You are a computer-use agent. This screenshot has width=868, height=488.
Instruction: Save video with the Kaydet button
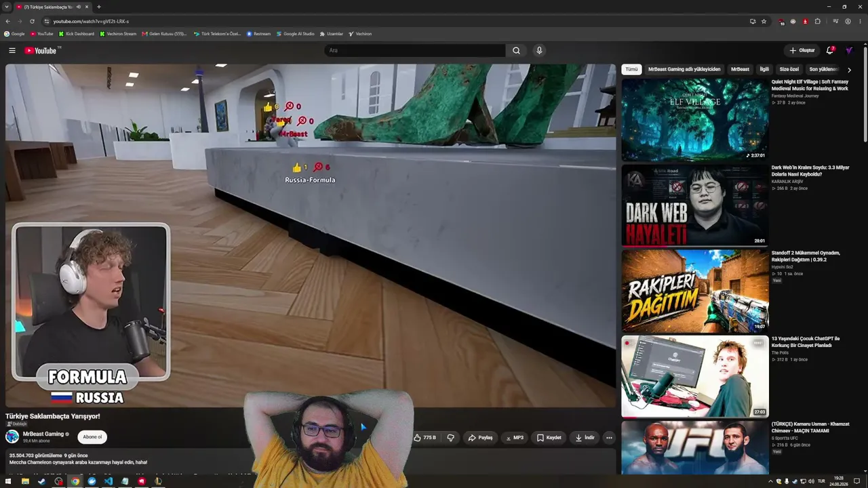point(549,438)
